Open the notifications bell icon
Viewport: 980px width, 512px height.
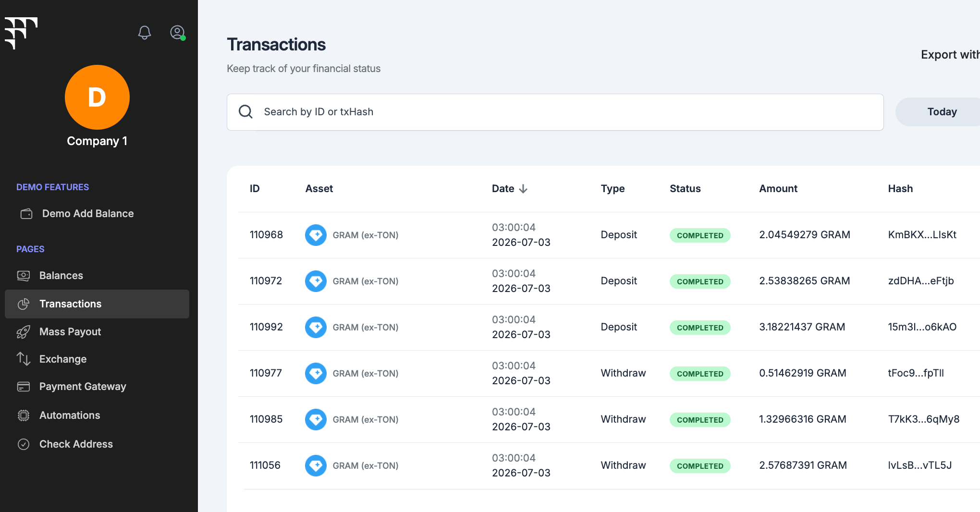pos(144,33)
